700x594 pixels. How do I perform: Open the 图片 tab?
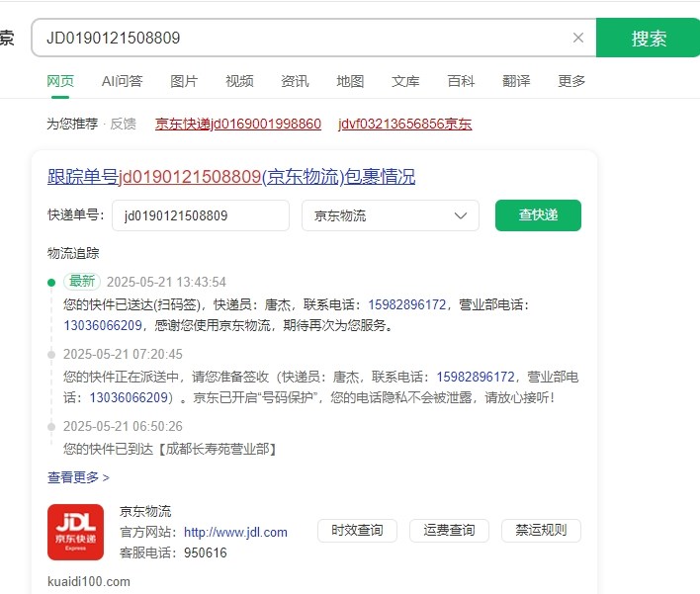(184, 81)
